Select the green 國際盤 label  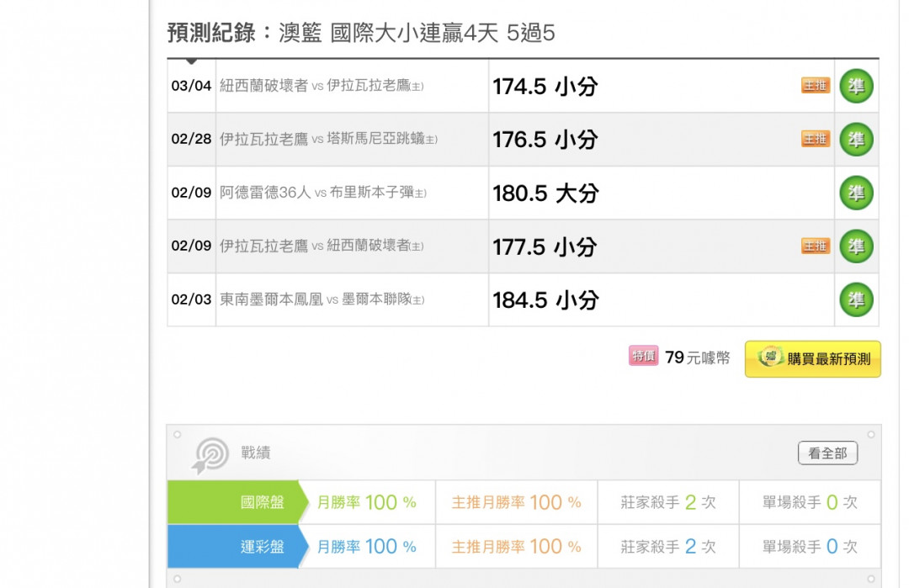237,502
